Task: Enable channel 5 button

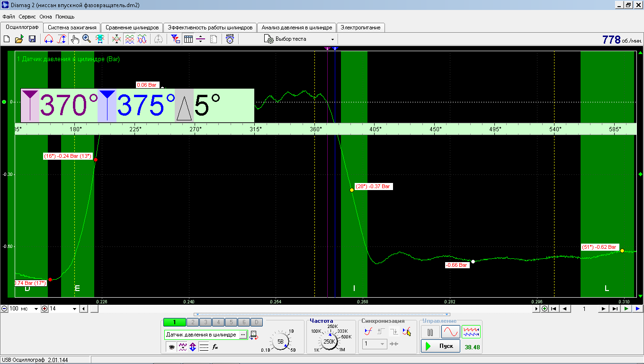Action: tap(231, 322)
